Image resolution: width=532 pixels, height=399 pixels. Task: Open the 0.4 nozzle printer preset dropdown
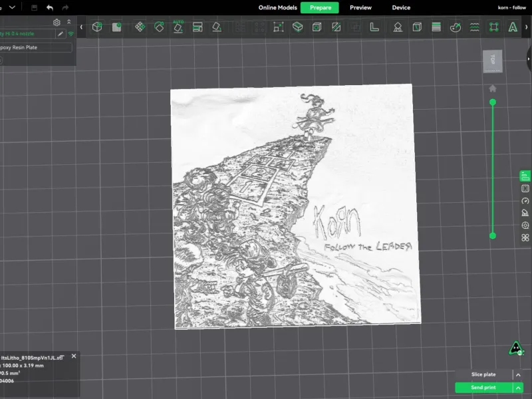pyautogui.click(x=27, y=34)
